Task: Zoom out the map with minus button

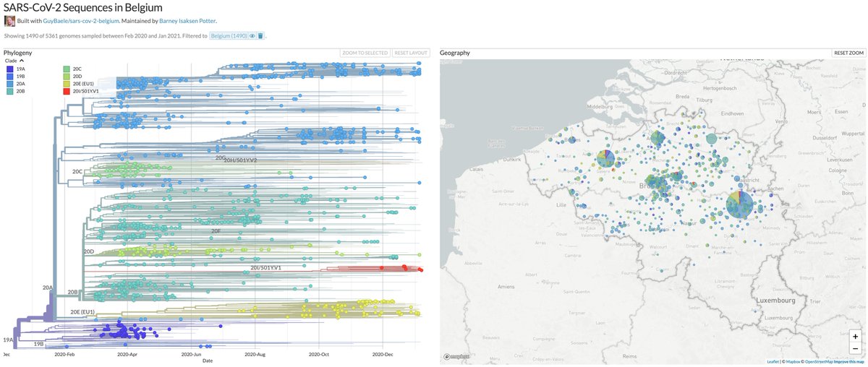Action: coord(856,348)
